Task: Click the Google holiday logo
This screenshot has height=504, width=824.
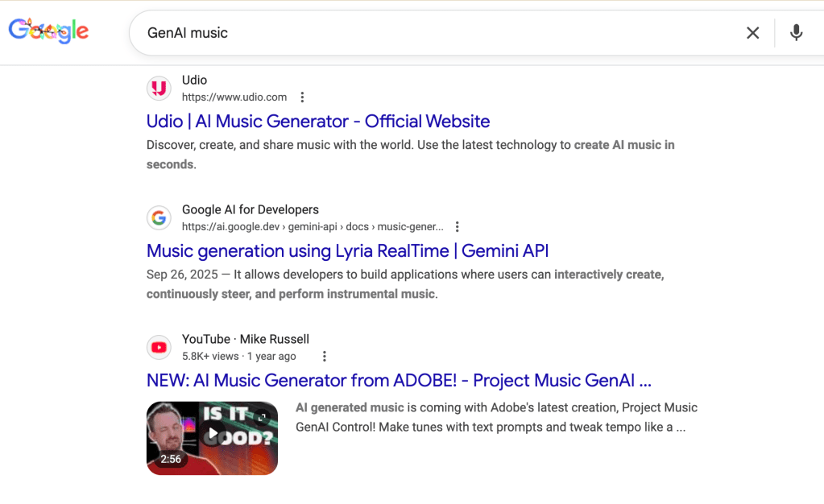Action: [x=48, y=31]
